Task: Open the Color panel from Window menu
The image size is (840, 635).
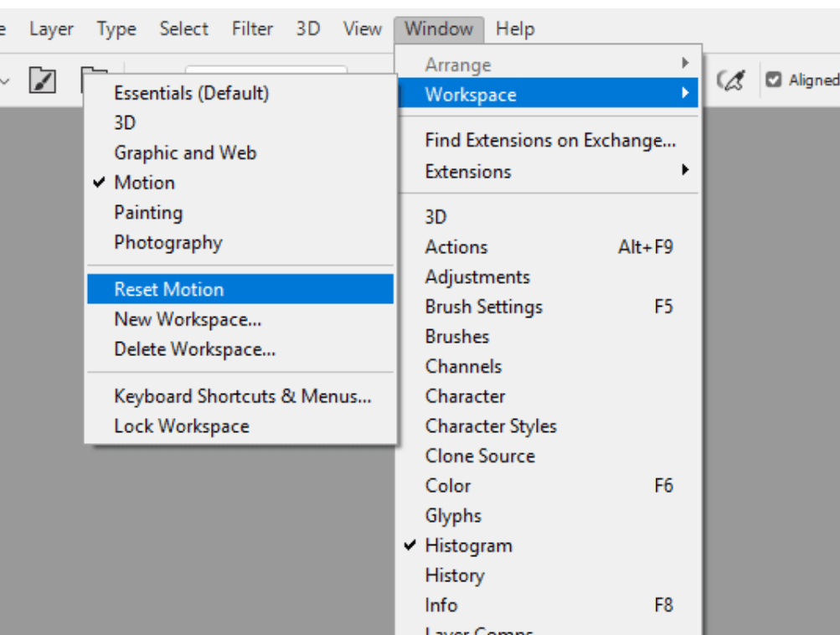Action: click(448, 486)
